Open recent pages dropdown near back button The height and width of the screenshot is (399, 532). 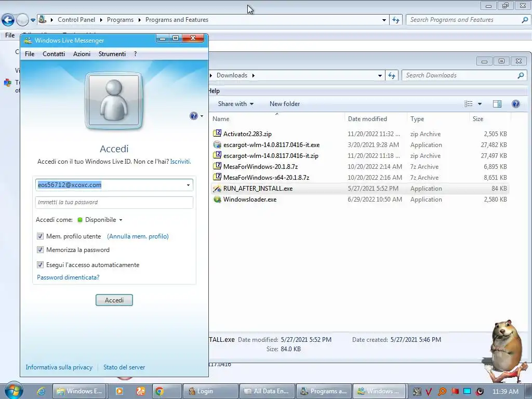coord(33,20)
